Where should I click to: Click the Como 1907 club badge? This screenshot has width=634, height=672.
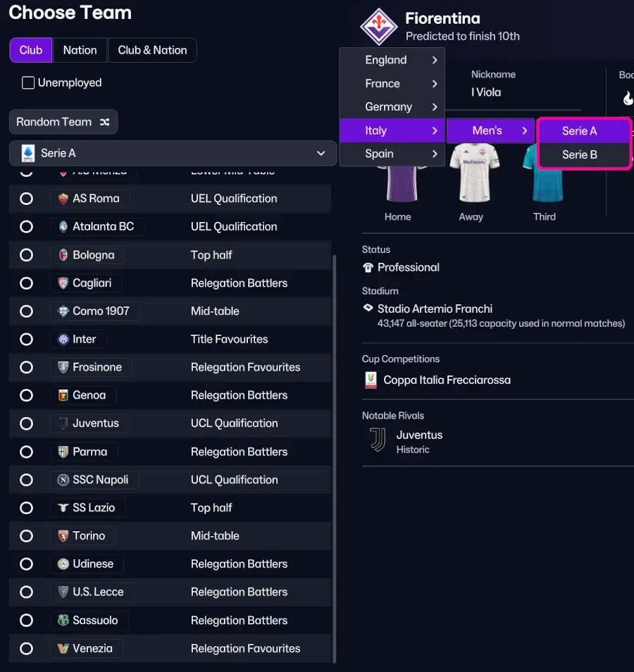[63, 311]
